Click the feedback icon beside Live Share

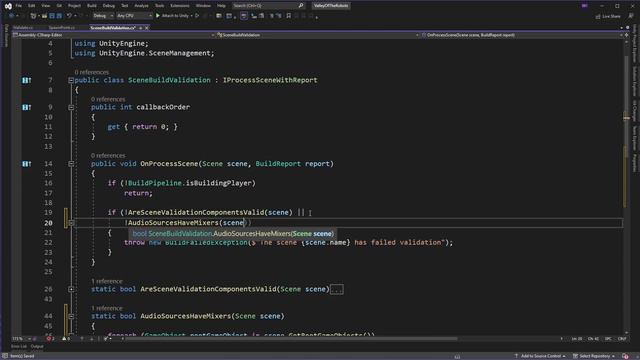pos(631,16)
